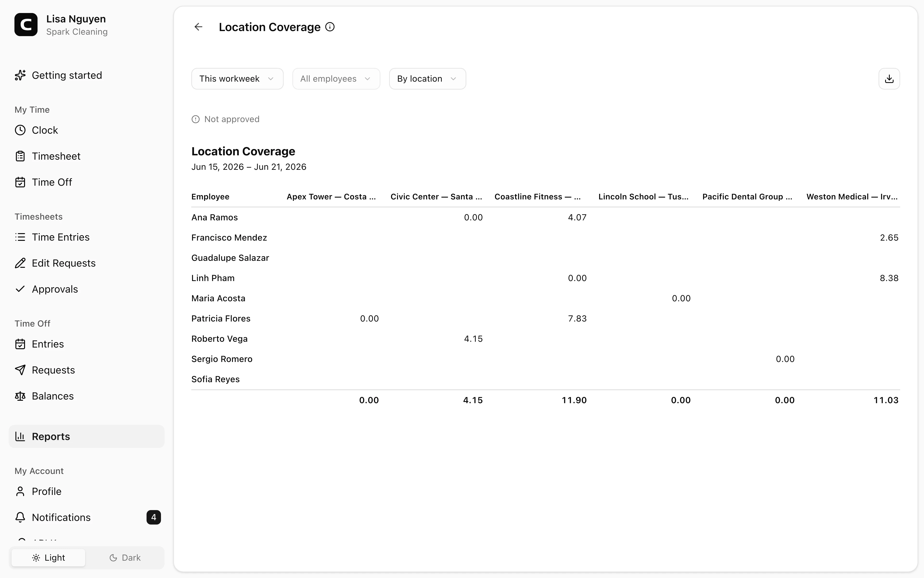Click the Timesheet clipboard icon
Image resolution: width=924 pixels, height=578 pixels.
pos(20,156)
